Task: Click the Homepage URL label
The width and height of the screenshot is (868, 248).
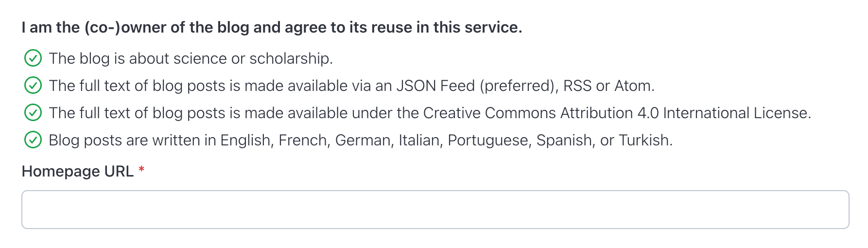Action: click(78, 171)
